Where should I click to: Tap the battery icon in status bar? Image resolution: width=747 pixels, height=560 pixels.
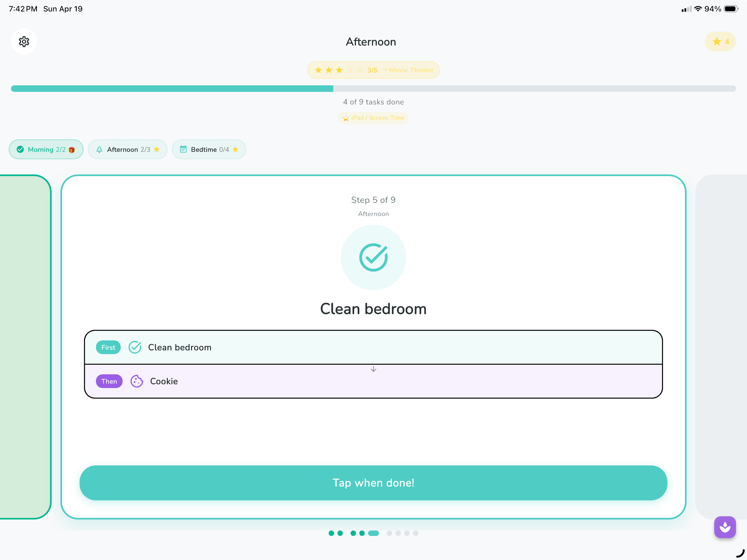pyautogui.click(x=731, y=9)
